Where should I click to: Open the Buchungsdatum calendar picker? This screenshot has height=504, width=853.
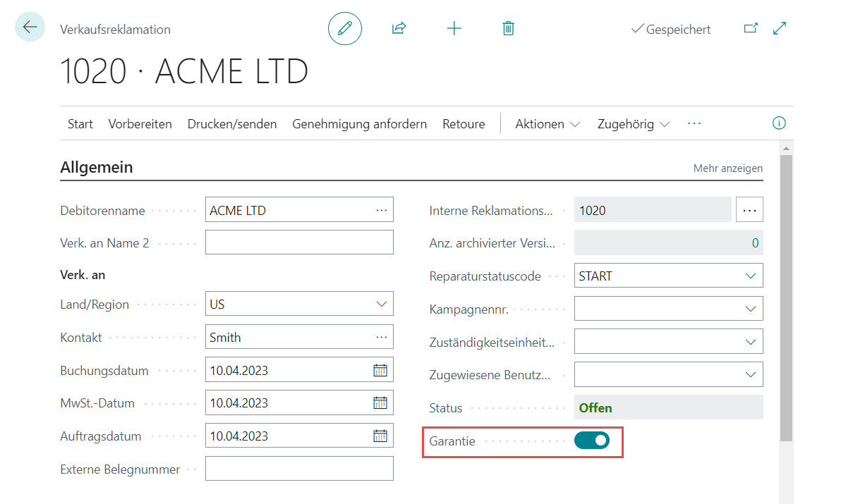tap(380, 370)
